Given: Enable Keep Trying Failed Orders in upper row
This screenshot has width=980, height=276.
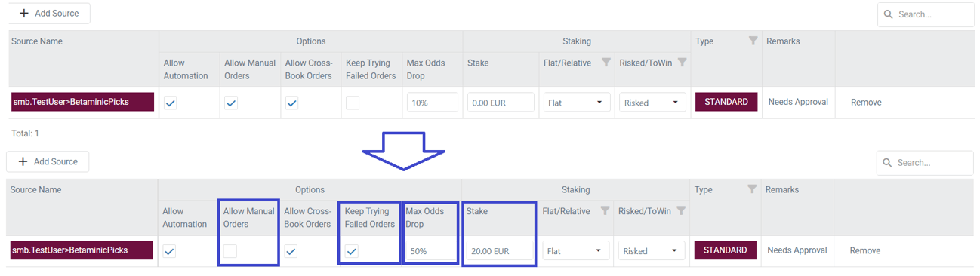Looking at the screenshot, I should (353, 103).
